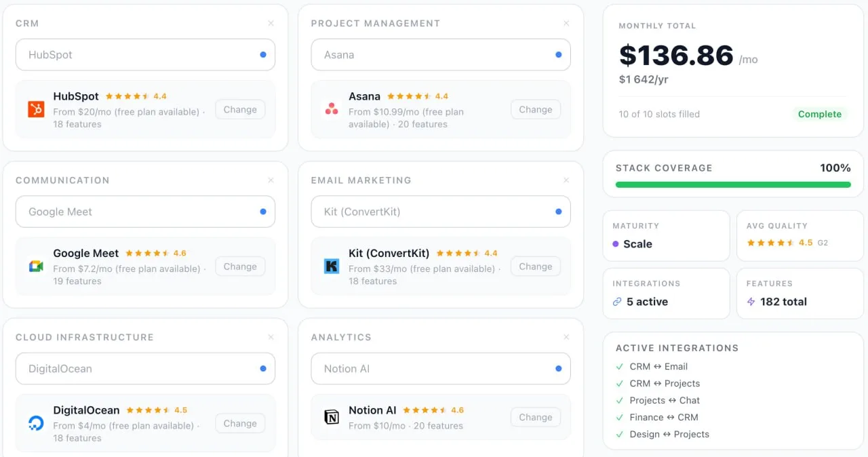The width and height of the screenshot is (868, 457).
Task: Click the Kit (ConvertKit) logo icon
Action: [332, 266]
